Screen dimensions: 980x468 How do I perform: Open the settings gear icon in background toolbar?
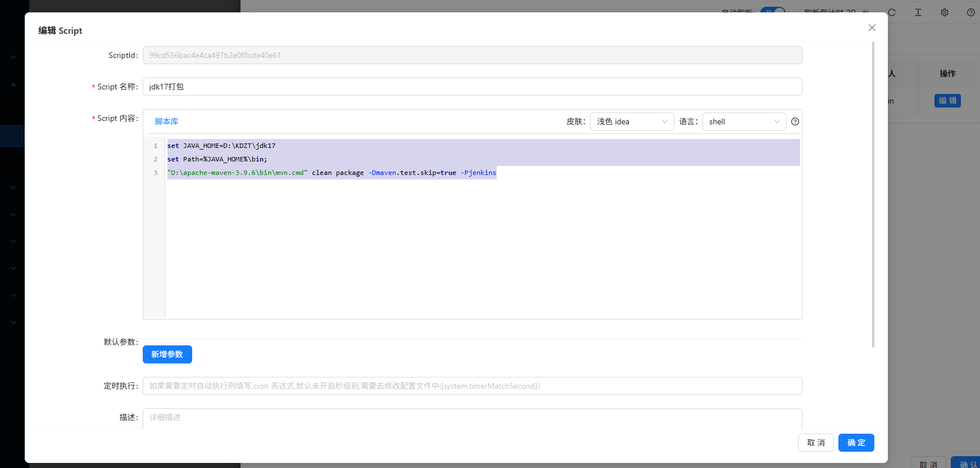(x=945, y=12)
